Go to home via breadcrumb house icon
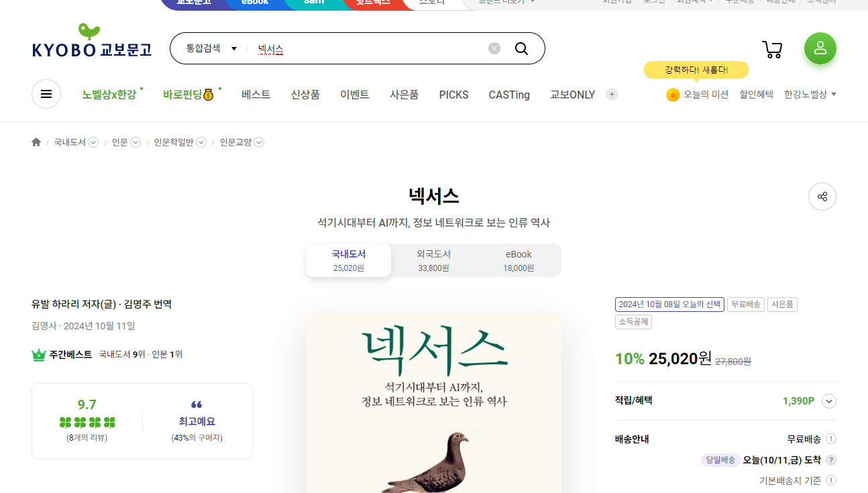Screen dimensions: 868x493 pos(36,142)
